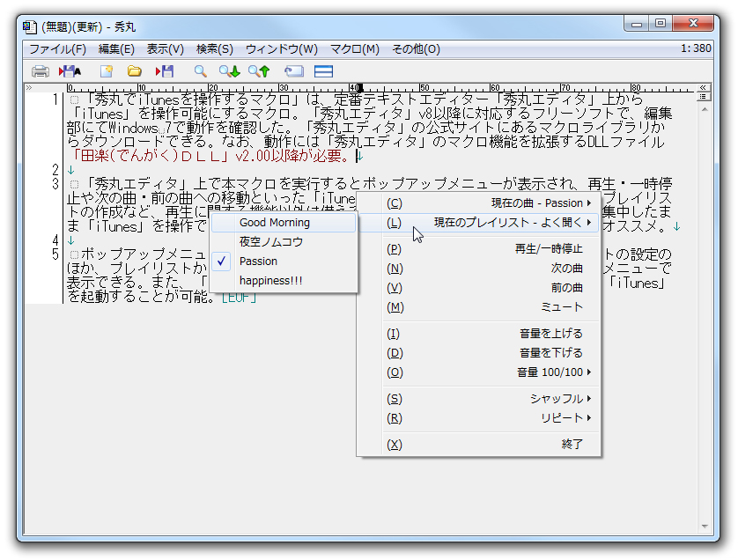The width and height of the screenshot is (738, 560).
Task: Click the Search magnifier icon
Action: 201,71
